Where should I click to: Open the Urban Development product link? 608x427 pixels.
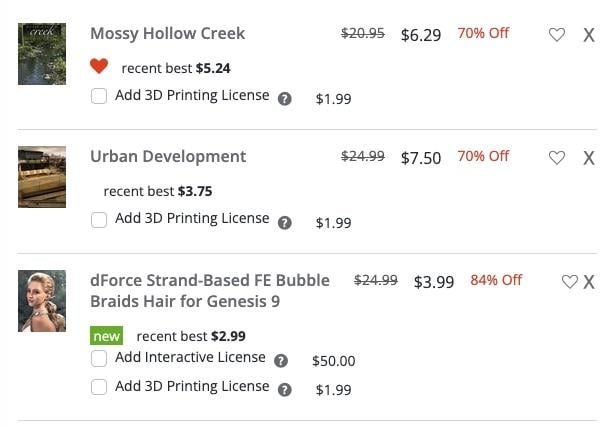(x=168, y=156)
